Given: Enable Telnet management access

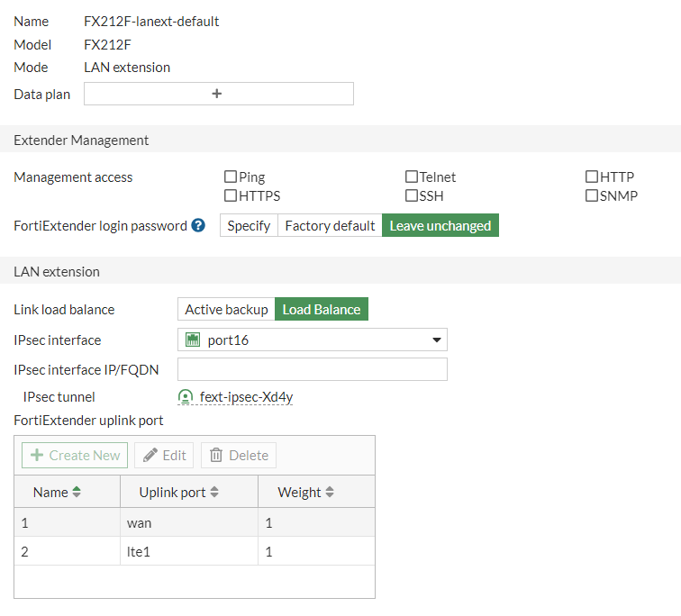Looking at the screenshot, I should 412,177.
